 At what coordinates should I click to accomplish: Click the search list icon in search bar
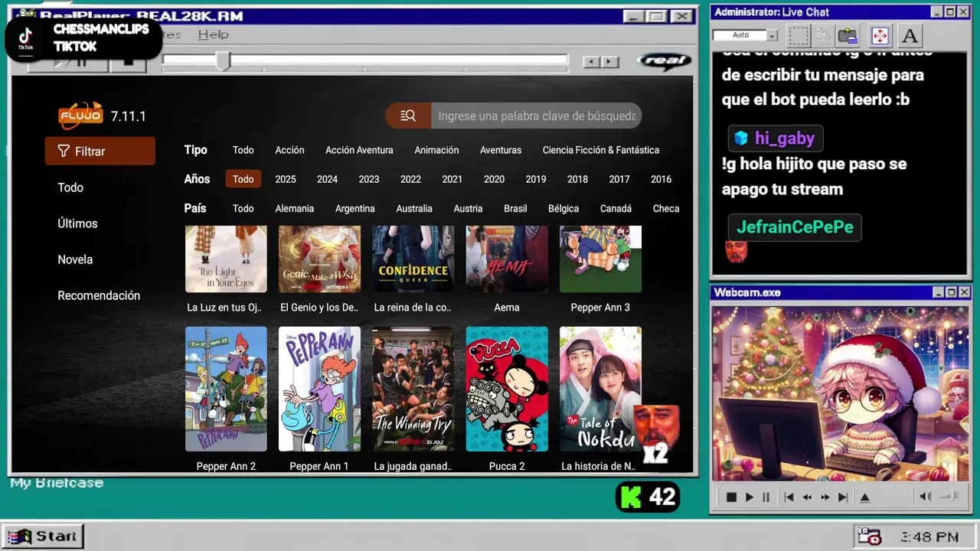click(408, 116)
